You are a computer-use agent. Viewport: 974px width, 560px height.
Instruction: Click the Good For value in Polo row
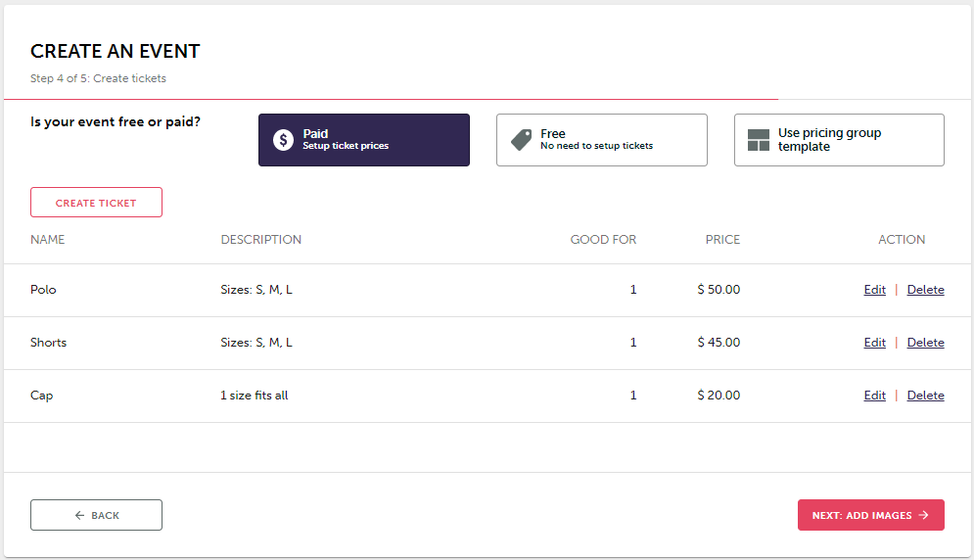coord(633,290)
